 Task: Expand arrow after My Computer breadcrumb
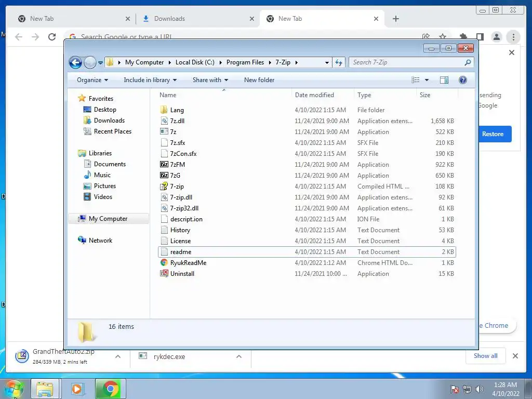click(170, 62)
